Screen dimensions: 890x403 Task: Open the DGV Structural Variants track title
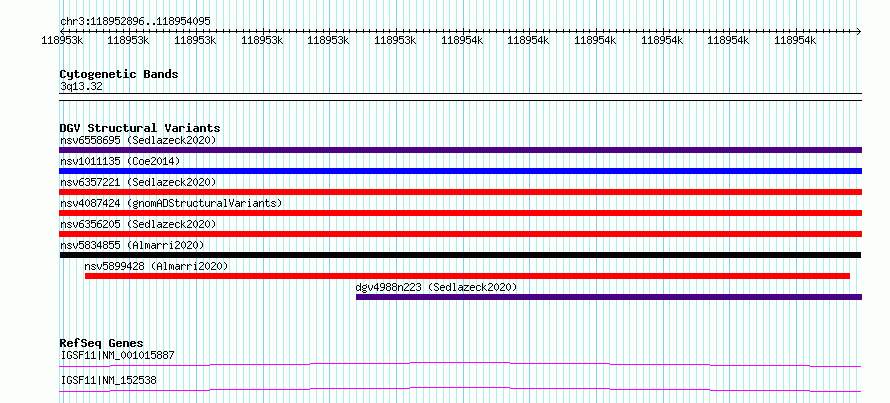[140, 128]
